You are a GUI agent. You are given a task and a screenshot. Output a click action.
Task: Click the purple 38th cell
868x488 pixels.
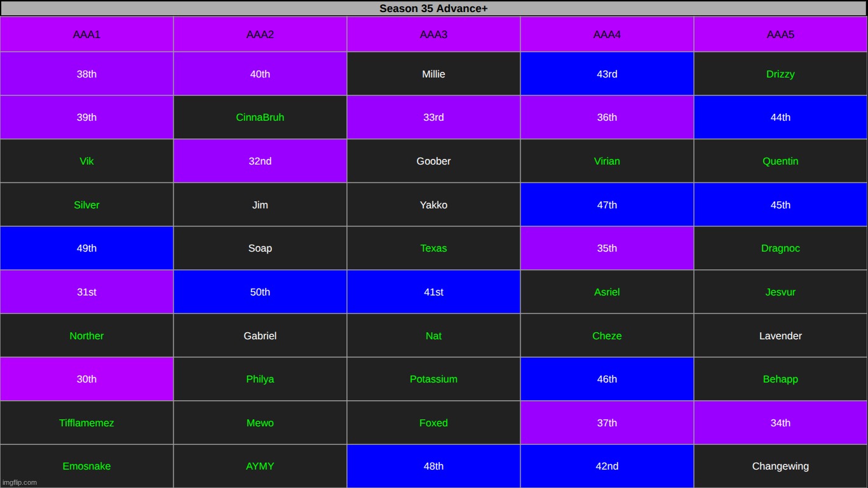86,74
